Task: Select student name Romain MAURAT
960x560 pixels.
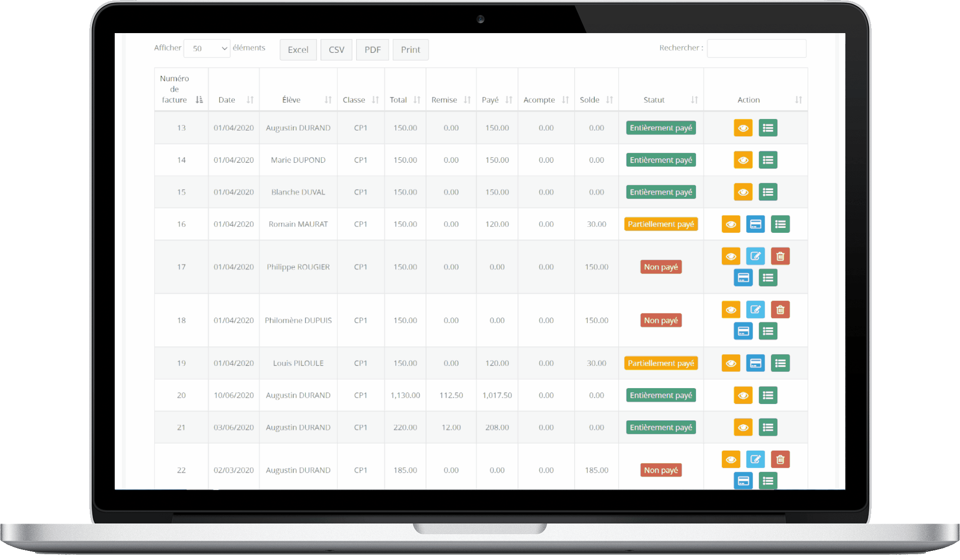Action: coord(298,225)
